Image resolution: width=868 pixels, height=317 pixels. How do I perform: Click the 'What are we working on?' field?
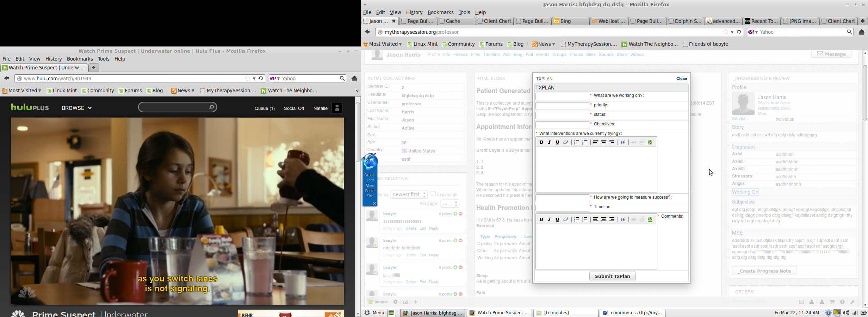[562, 97]
